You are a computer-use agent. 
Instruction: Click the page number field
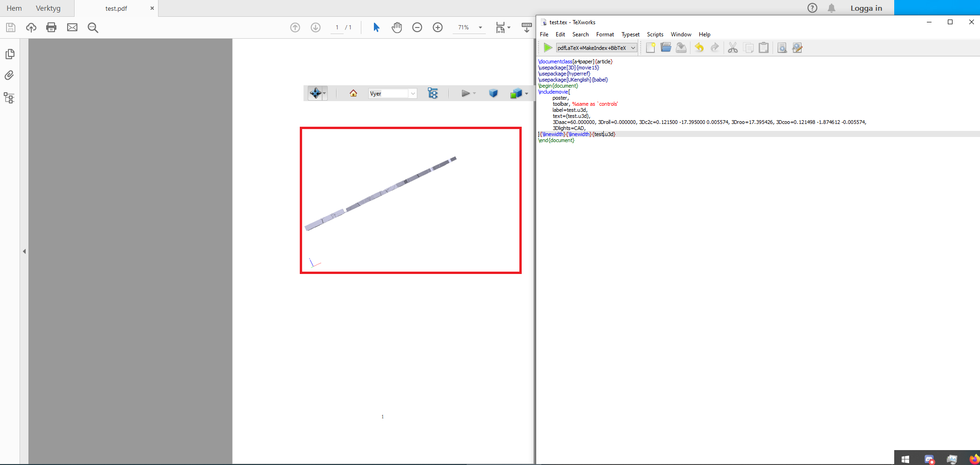tap(337, 27)
